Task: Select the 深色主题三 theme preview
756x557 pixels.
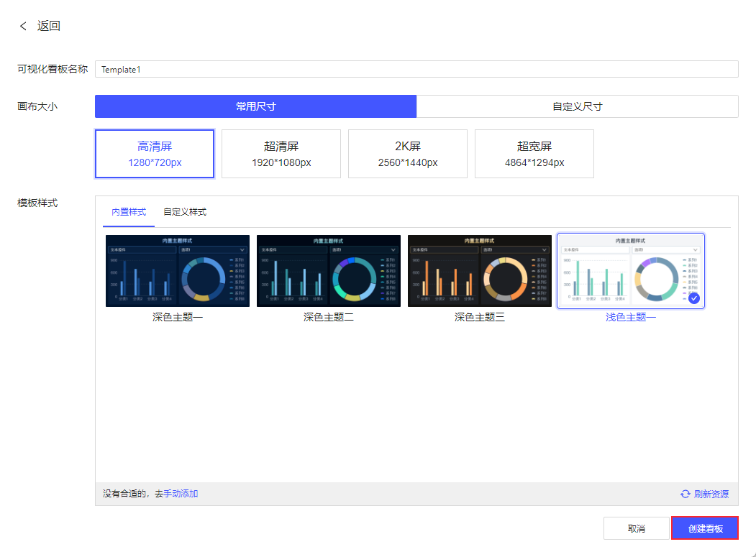Action: point(480,271)
